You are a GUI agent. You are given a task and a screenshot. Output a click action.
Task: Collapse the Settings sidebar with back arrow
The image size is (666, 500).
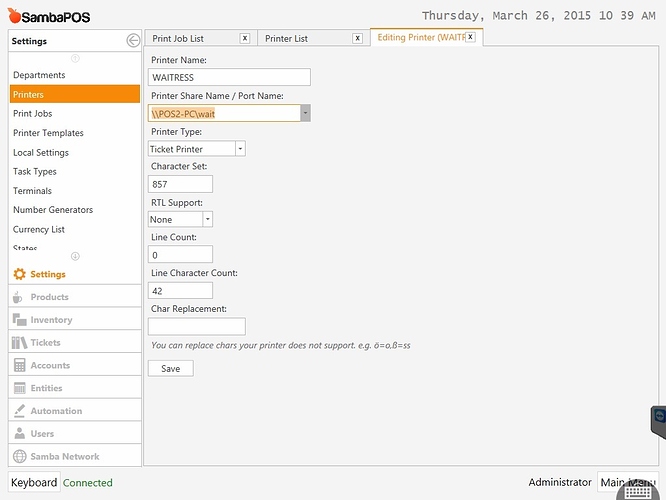pos(133,41)
